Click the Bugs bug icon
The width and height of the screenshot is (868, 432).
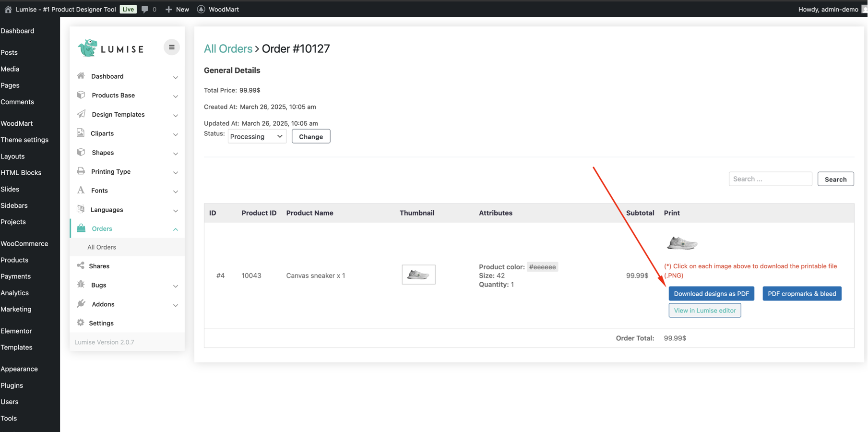pyautogui.click(x=81, y=285)
